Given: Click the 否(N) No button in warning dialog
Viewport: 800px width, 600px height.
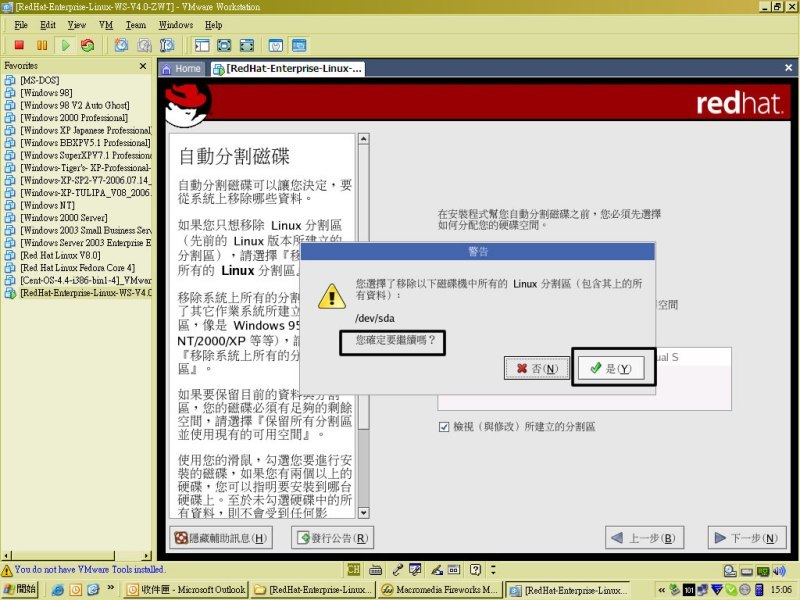Looking at the screenshot, I should [537, 368].
